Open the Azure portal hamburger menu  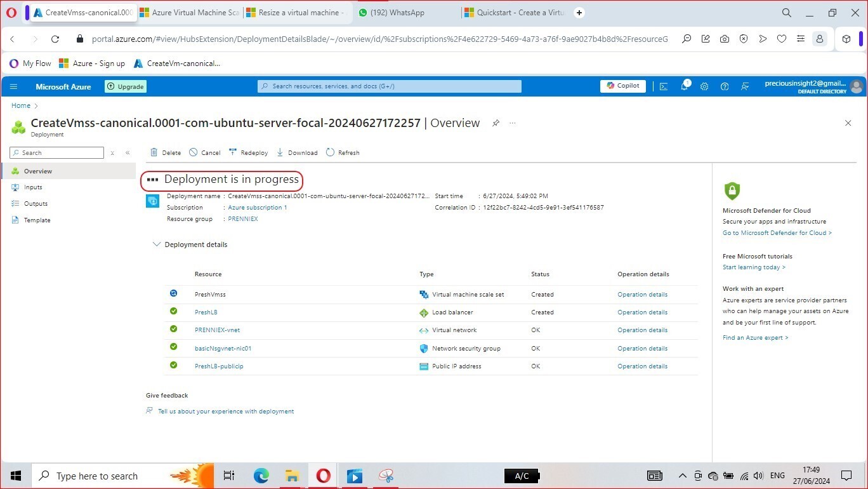point(14,86)
